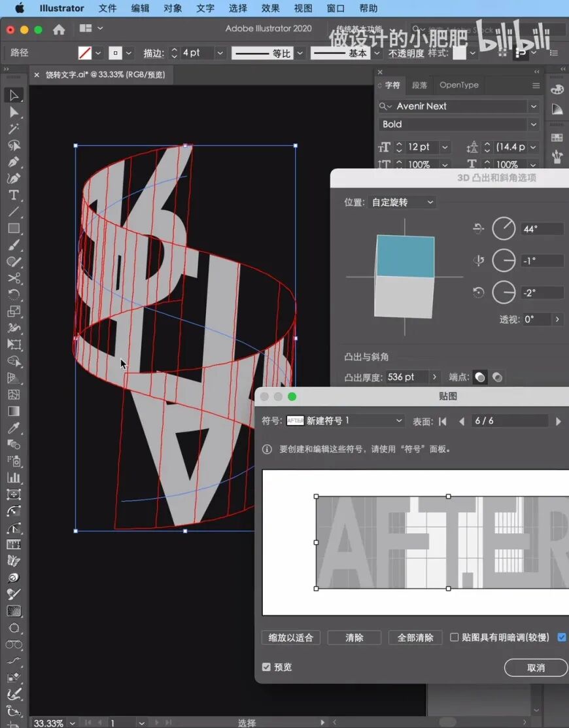Open the color palette panel icon
The width and height of the screenshot is (569, 728).
[557, 90]
